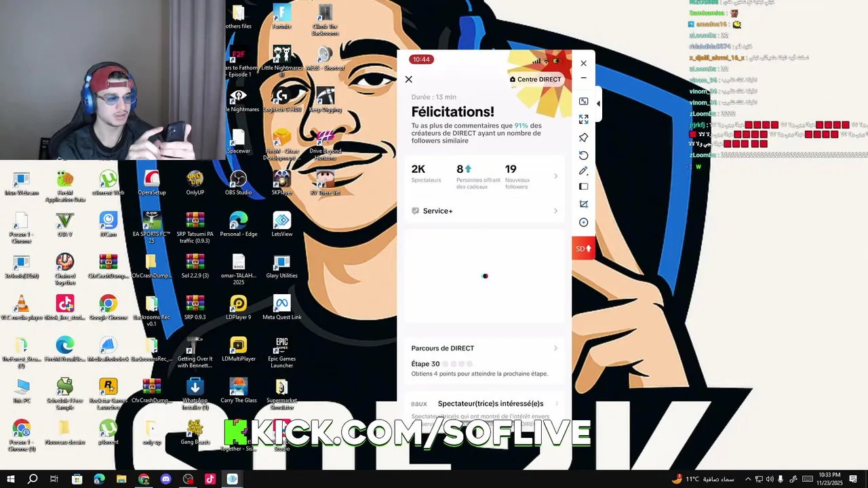
Task: Switch to Discord on the taskbar
Action: [165, 479]
